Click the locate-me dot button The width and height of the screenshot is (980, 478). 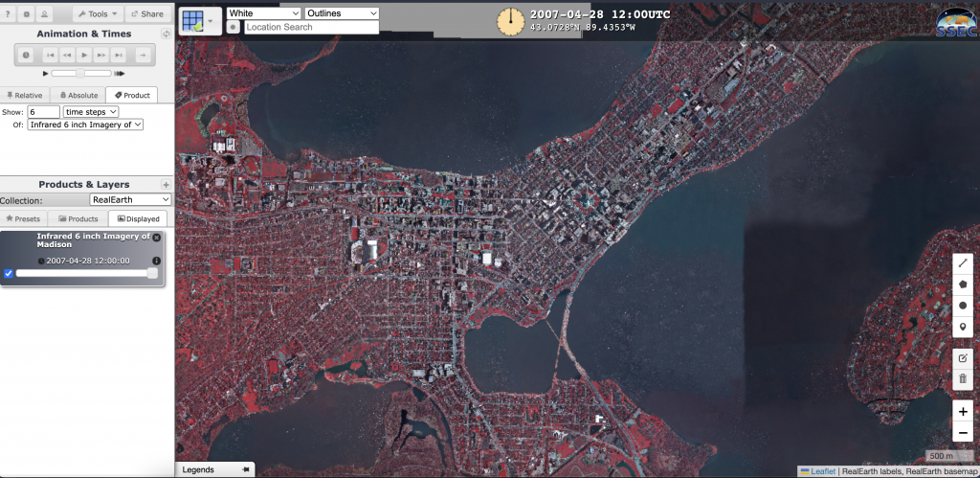pyautogui.click(x=234, y=27)
